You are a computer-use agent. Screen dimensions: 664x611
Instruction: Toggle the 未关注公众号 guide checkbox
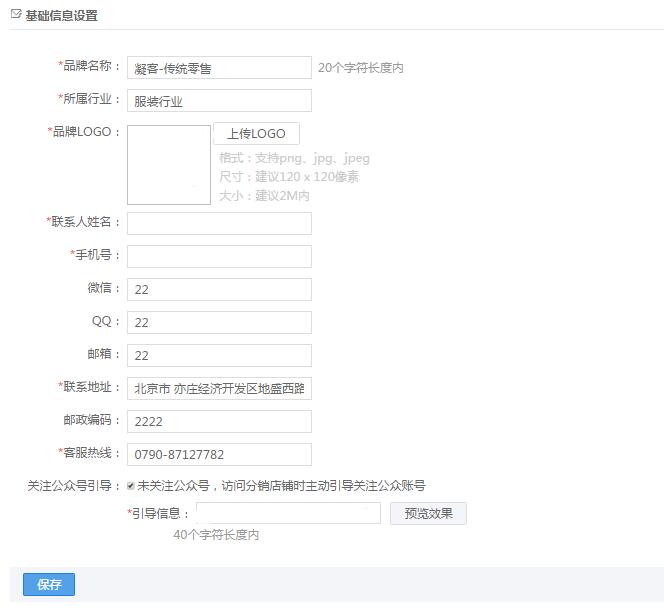pyautogui.click(x=131, y=486)
